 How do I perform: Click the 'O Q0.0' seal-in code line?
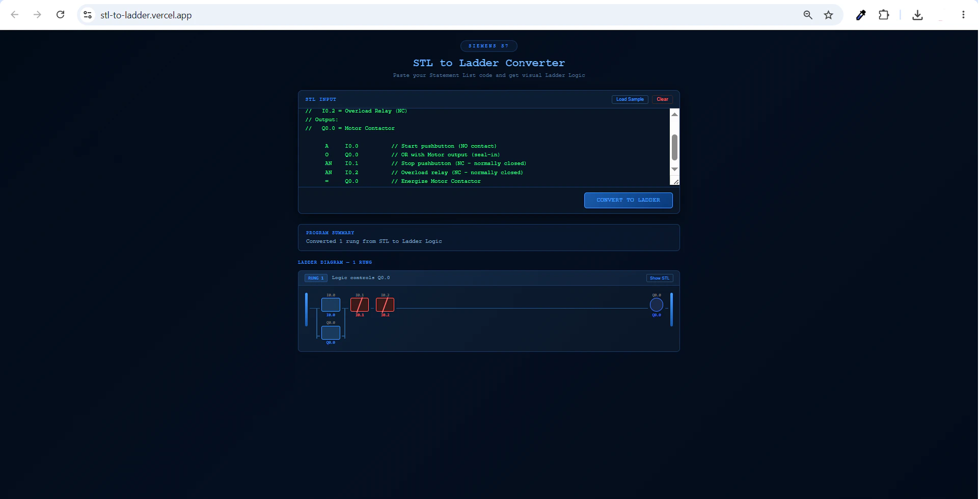(x=412, y=155)
